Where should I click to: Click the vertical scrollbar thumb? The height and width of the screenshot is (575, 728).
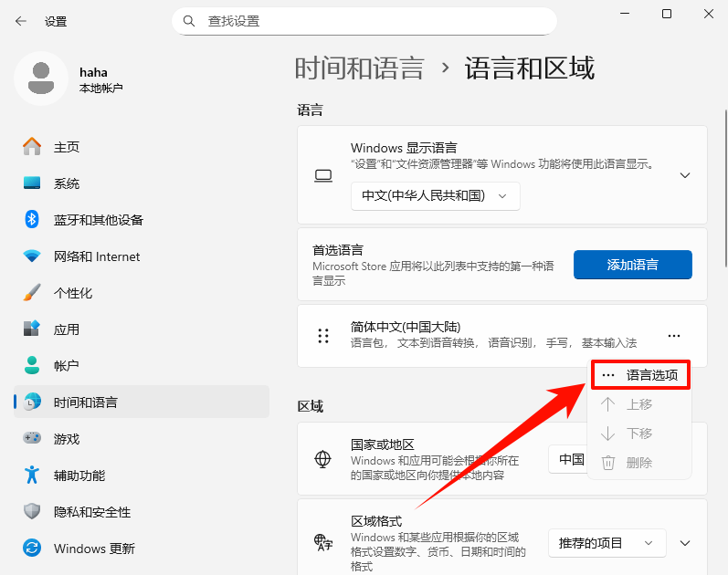[725, 188]
